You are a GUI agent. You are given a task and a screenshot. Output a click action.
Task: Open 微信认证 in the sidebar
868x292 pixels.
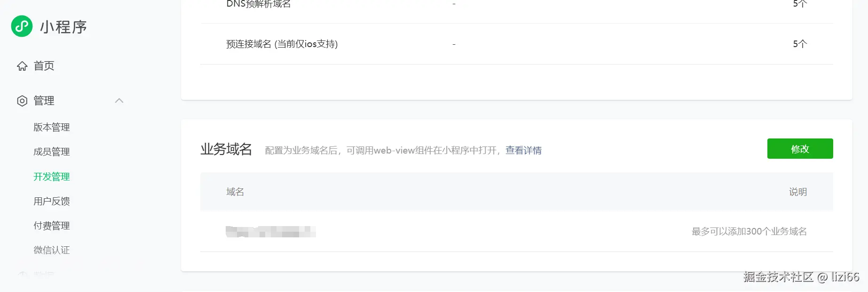(x=52, y=250)
